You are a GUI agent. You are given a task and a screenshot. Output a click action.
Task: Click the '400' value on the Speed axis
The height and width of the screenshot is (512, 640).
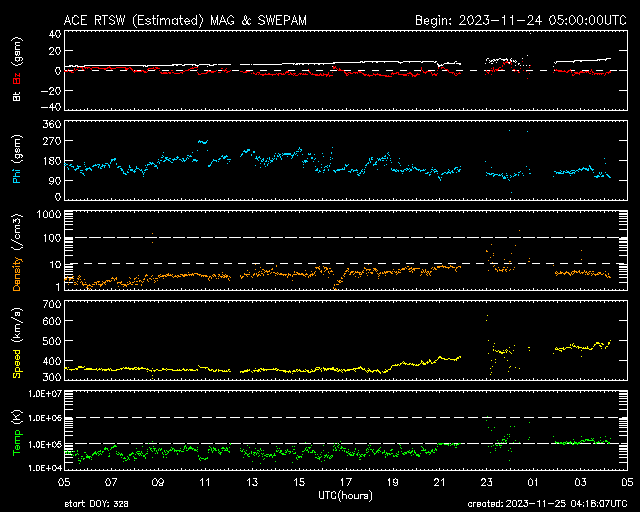click(x=52, y=361)
